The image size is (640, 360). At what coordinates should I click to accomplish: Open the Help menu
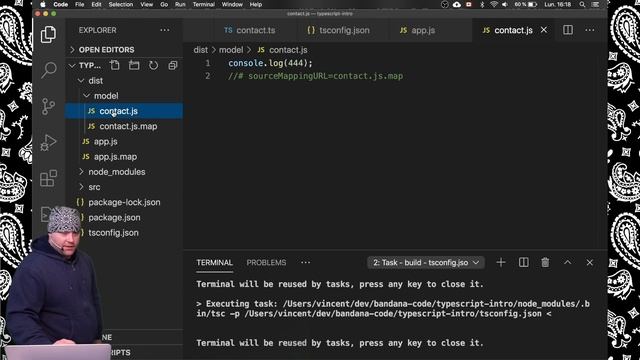(256, 4)
